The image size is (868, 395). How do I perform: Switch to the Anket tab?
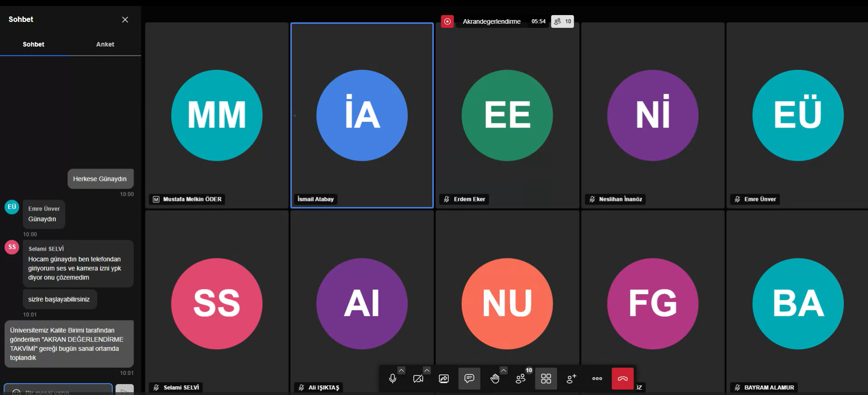[x=105, y=44]
